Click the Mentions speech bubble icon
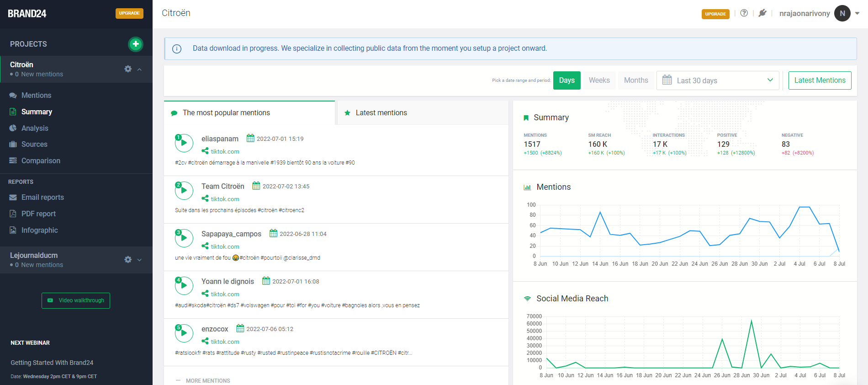 coord(13,96)
